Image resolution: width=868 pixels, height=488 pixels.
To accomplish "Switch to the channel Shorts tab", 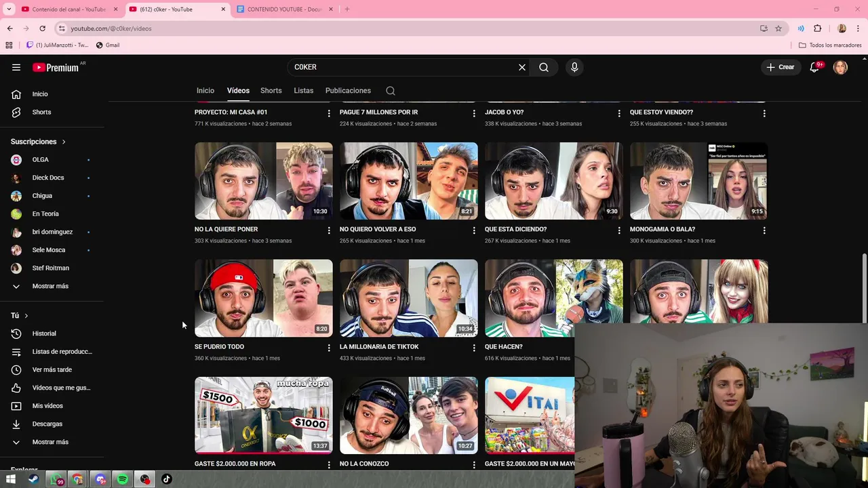I will tap(271, 90).
